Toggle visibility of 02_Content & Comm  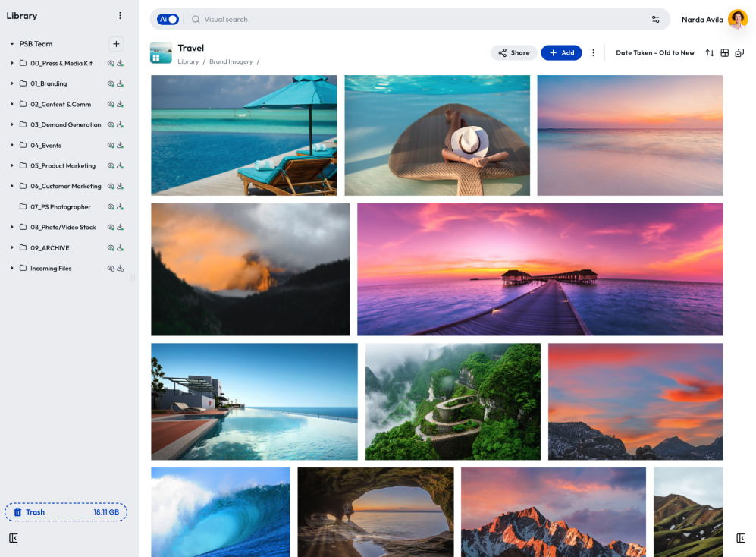pos(111,104)
